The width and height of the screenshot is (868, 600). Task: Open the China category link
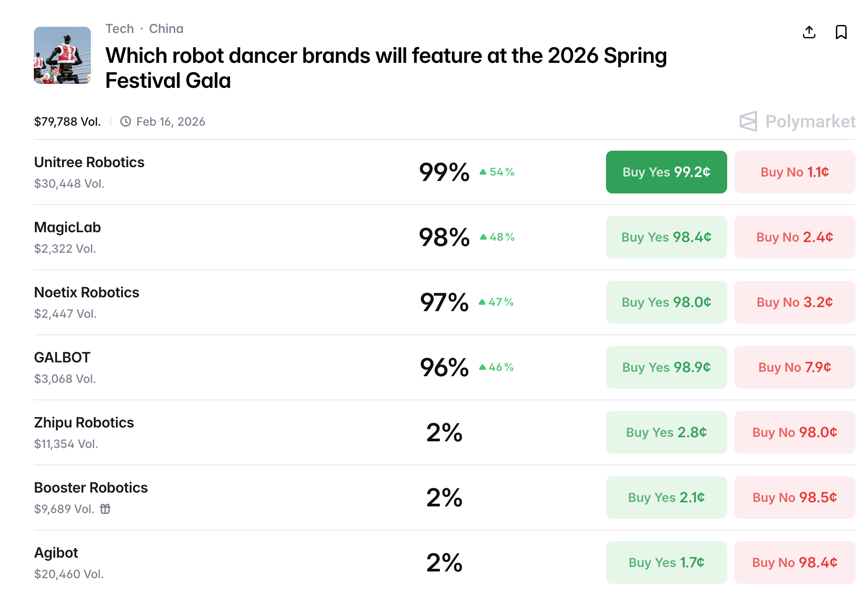click(166, 29)
